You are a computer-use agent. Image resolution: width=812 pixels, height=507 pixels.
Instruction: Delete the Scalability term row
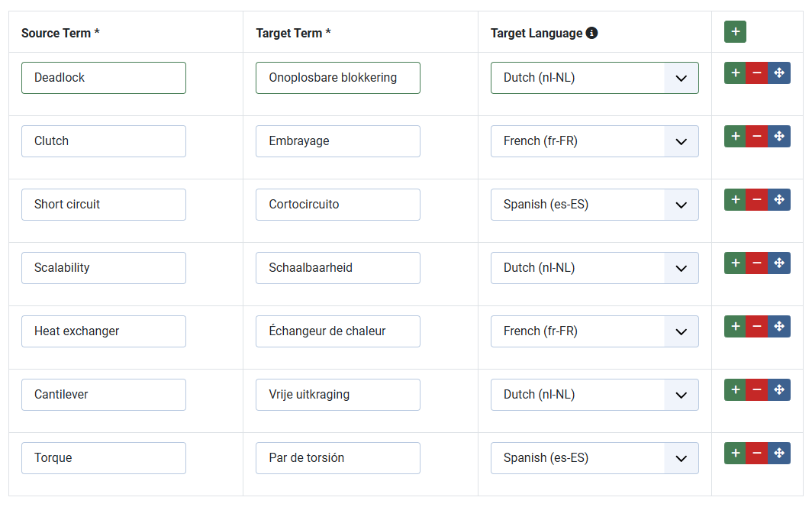tap(756, 263)
